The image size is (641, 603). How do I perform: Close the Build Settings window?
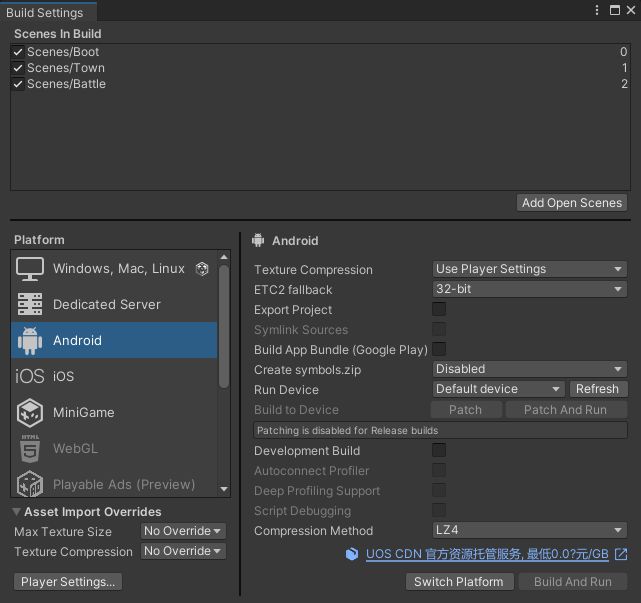point(631,10)
